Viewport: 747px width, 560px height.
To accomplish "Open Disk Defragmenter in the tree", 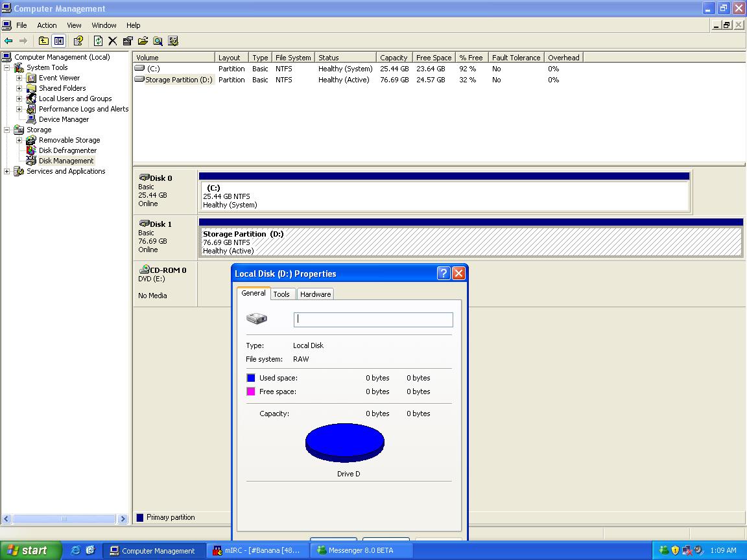I will [67, 150].
